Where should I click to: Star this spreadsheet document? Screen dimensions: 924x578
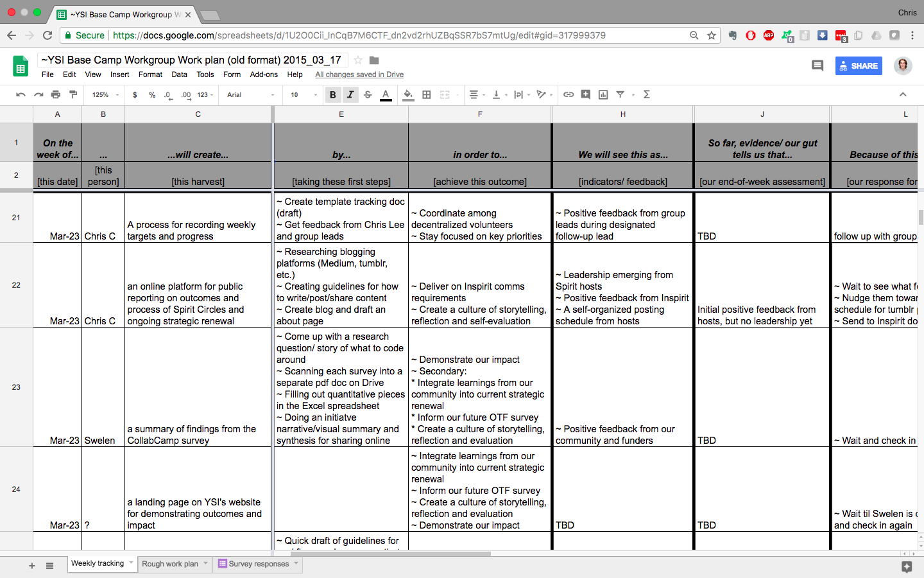click(358, 60)
